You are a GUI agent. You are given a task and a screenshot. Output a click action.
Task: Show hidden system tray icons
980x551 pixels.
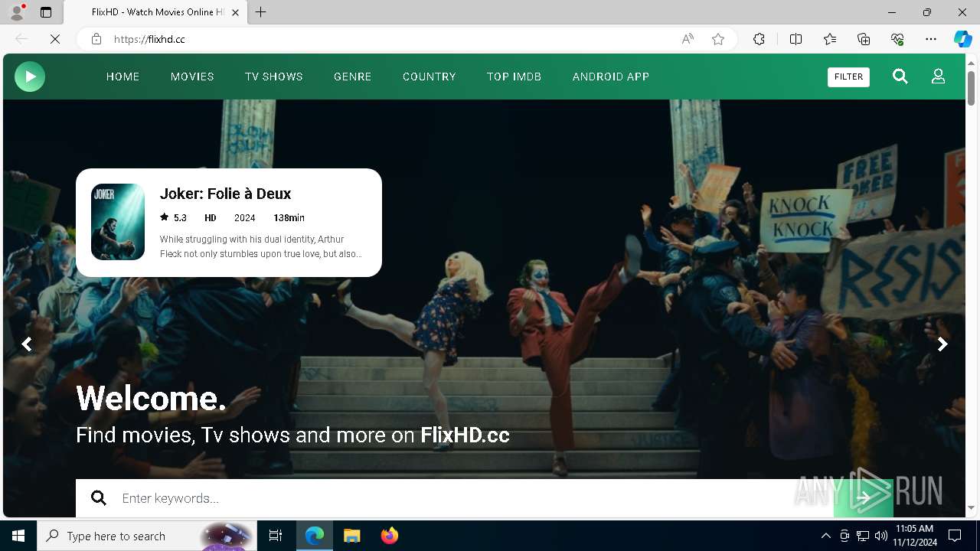click(x=825, y=536)
